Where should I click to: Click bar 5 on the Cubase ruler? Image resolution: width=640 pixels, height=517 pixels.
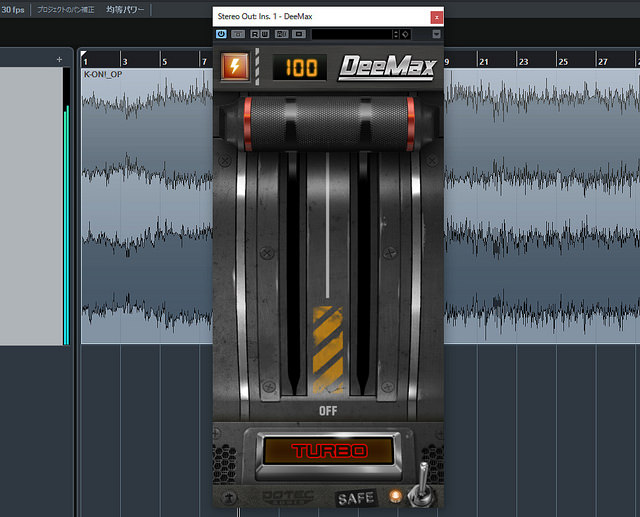coord(164,62)
